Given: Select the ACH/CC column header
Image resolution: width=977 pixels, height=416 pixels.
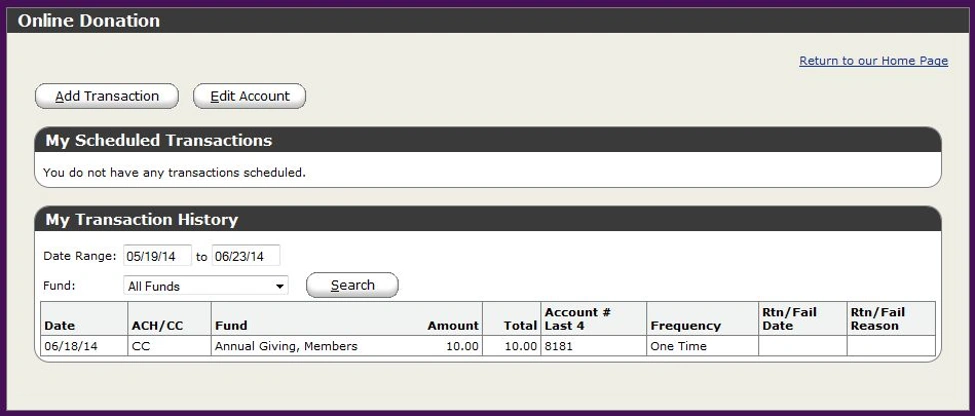Looking at the screenshot, I should (159, 325).
